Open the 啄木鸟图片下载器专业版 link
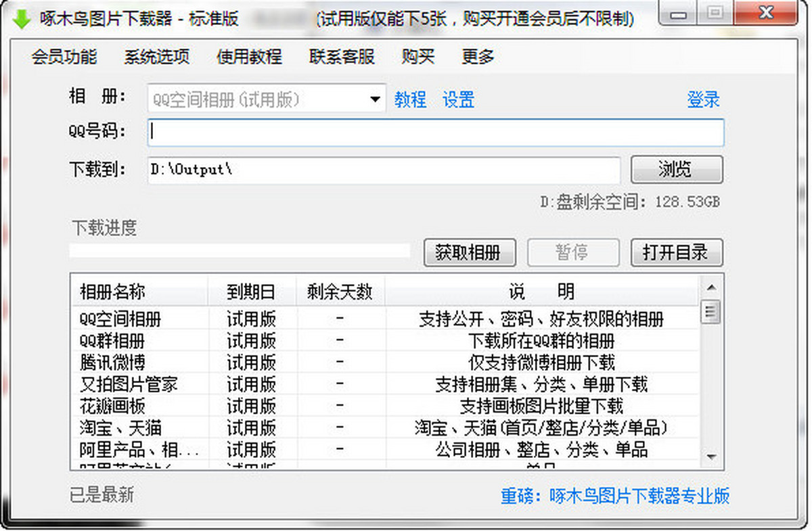This screenshot has width=812, height=531. 615,496
